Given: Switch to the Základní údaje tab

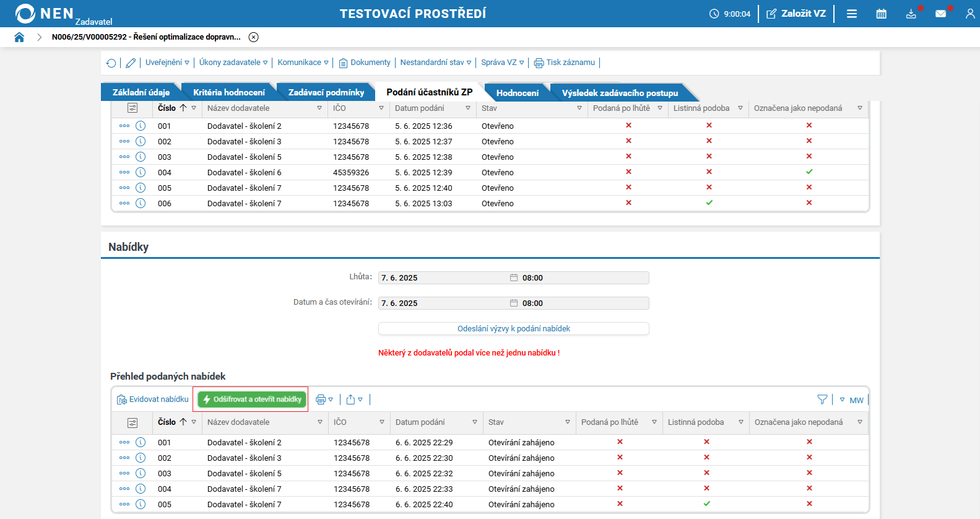Looking at the screenshot, I should point(141,92).
